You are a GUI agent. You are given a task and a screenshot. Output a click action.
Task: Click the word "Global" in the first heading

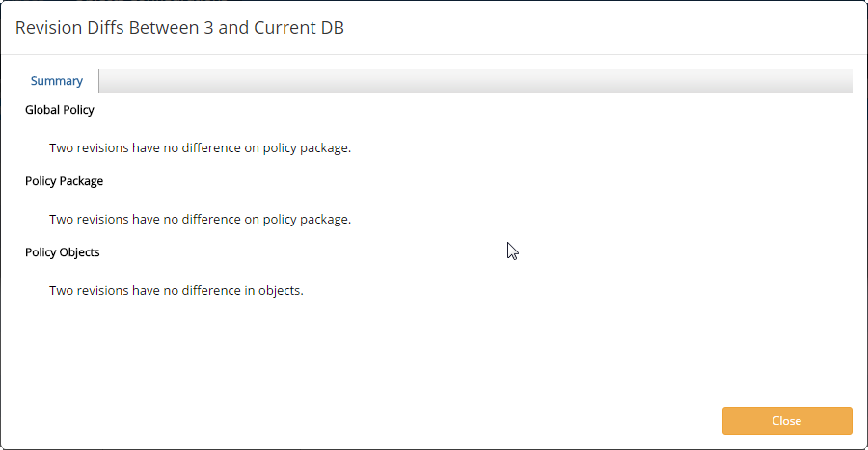click(42, 110)
